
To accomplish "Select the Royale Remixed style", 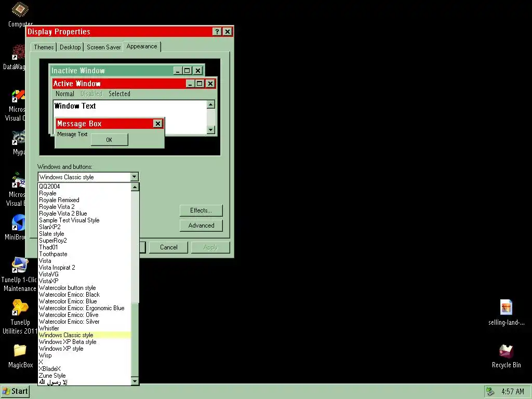I will (85, 200).
